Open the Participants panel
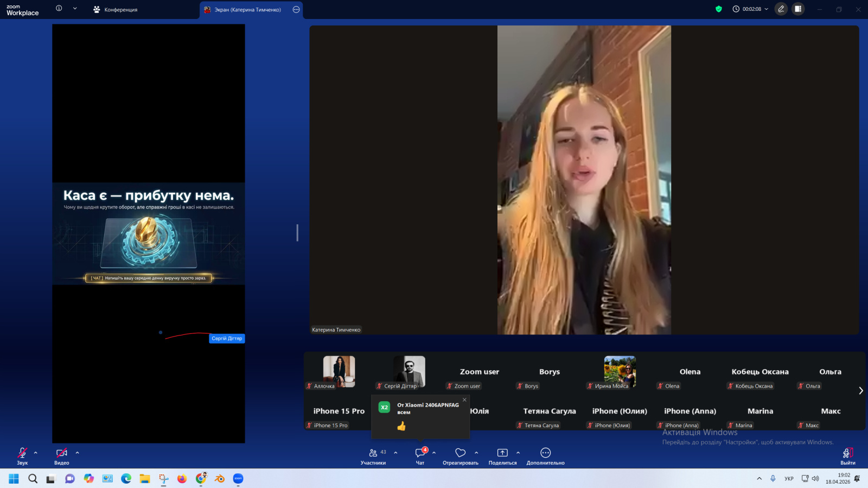868x488 pixels. tap(373, 456)
